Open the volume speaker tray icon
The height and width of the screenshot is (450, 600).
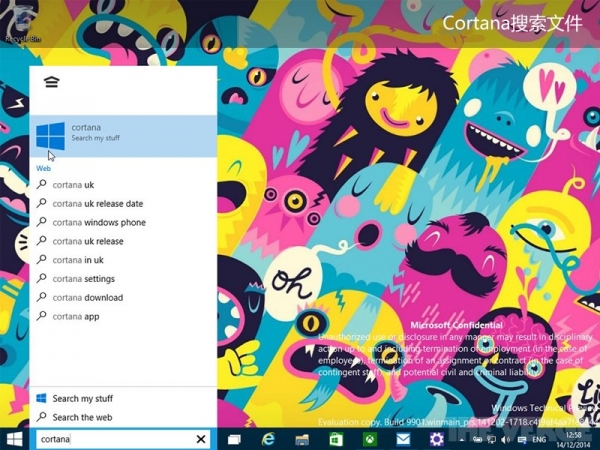(x=505, y=440)
